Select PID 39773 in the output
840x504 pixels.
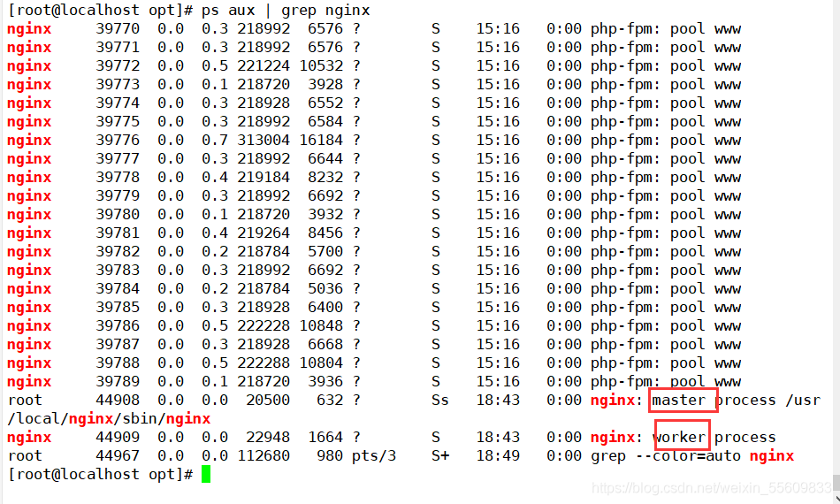(x=118, y=84)
